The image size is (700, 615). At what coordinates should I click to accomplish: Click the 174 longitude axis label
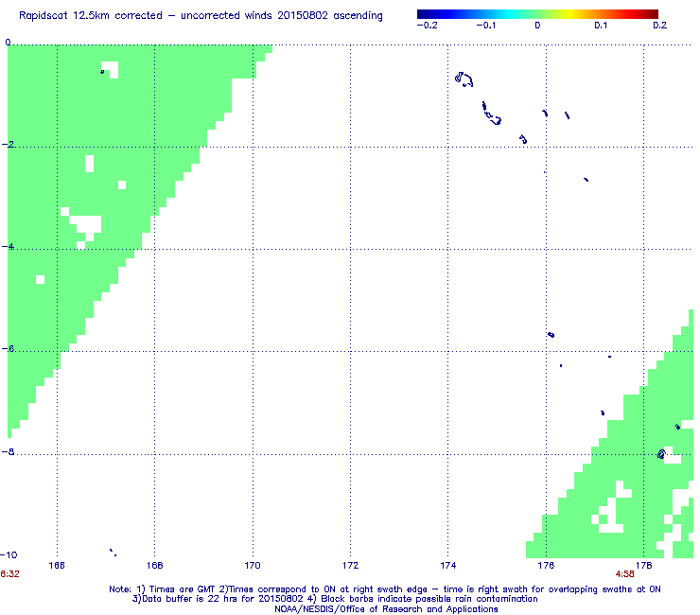448,566
